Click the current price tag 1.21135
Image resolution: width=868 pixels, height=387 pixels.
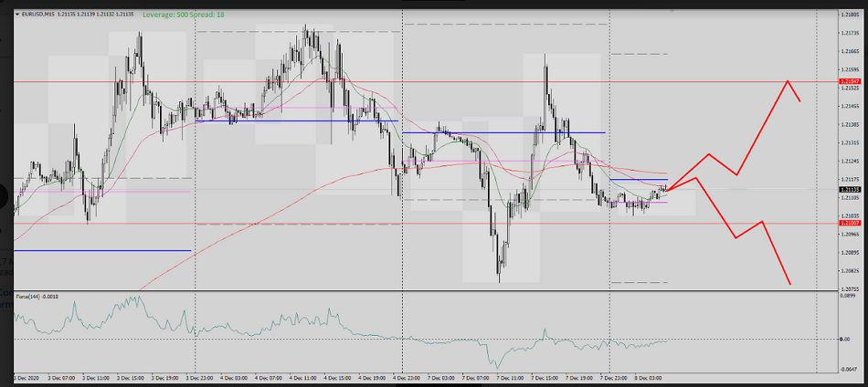coord(850,189)
